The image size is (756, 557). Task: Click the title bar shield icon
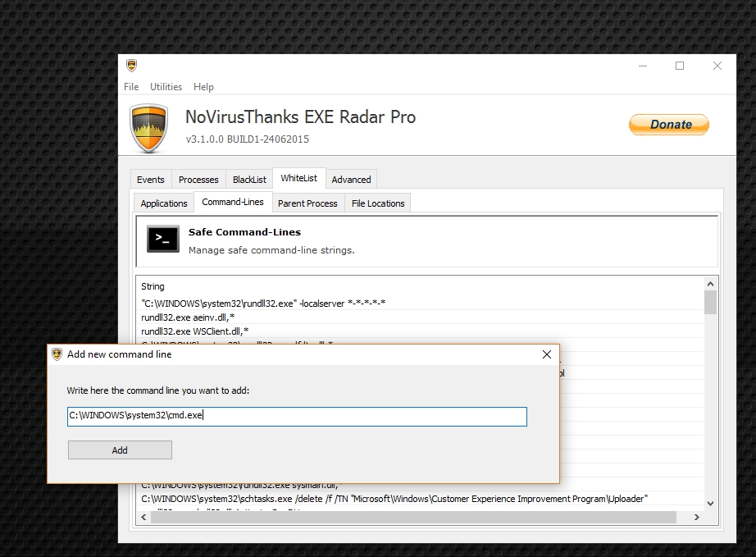click(132, 65)
